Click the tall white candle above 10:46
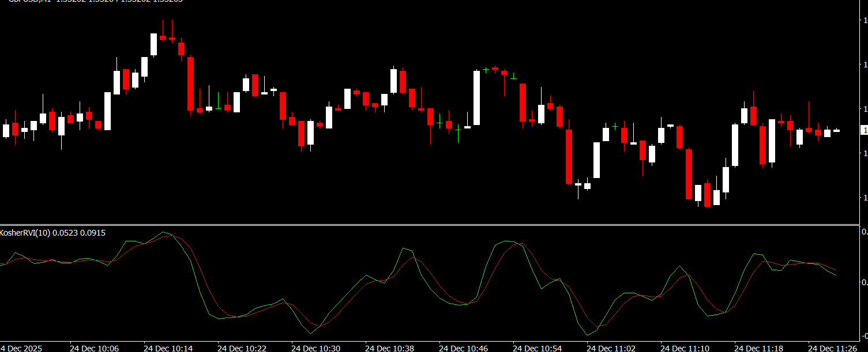Screen dimensions: 868x352 point(476,97)
